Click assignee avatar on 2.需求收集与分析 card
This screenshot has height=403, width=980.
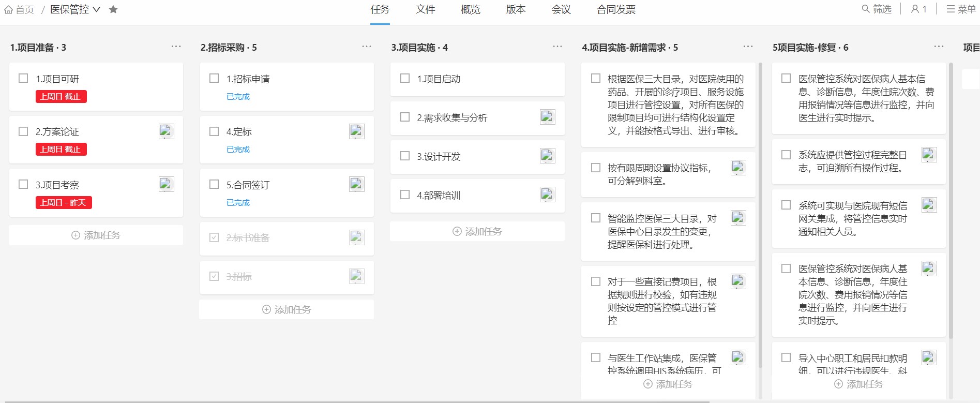coord(548,117)
